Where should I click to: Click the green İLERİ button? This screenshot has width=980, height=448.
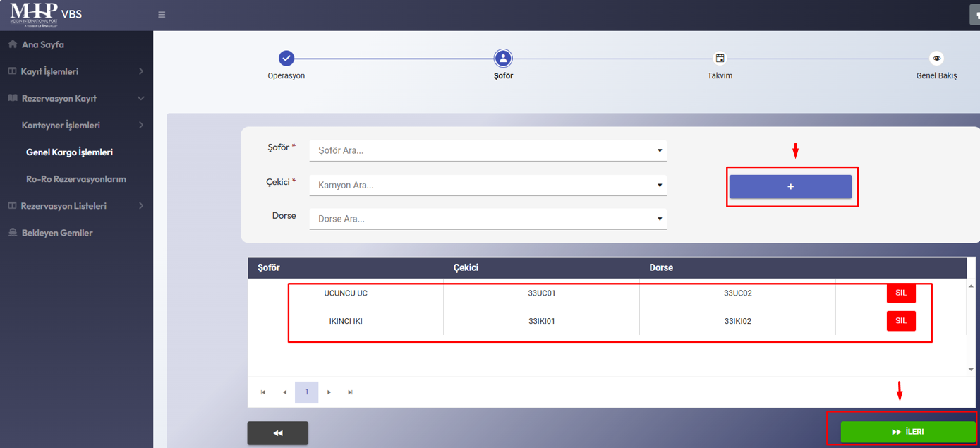(x=907, y=432)
